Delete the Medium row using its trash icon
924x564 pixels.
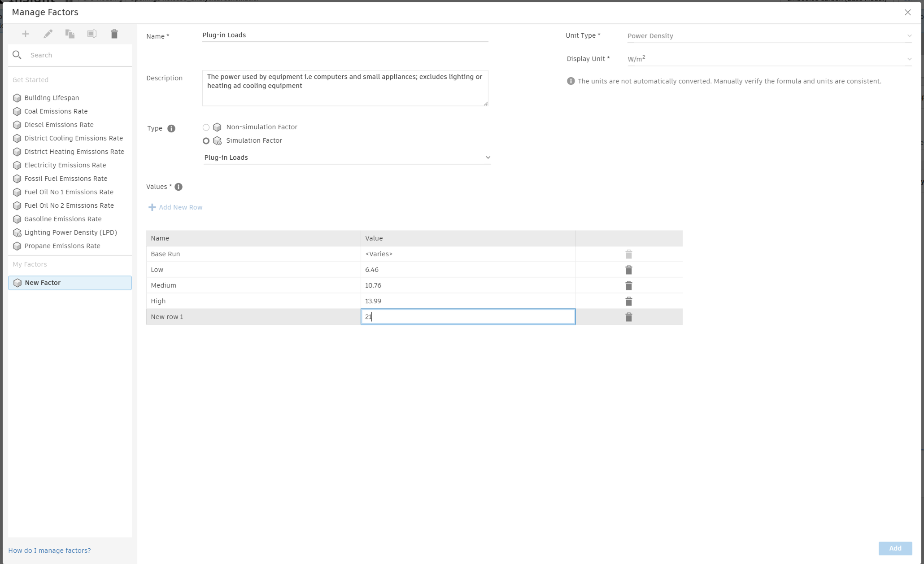point(628,285)
